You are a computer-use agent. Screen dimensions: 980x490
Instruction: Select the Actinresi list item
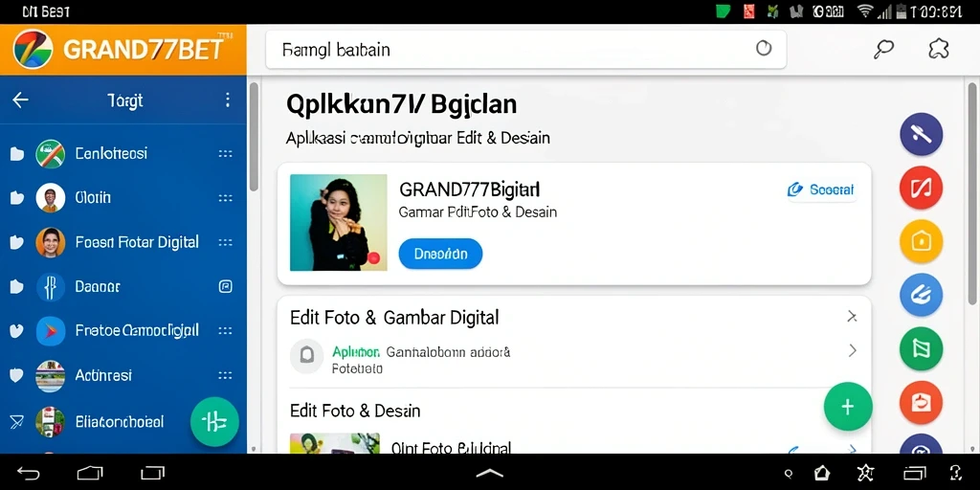pos(103,375)
